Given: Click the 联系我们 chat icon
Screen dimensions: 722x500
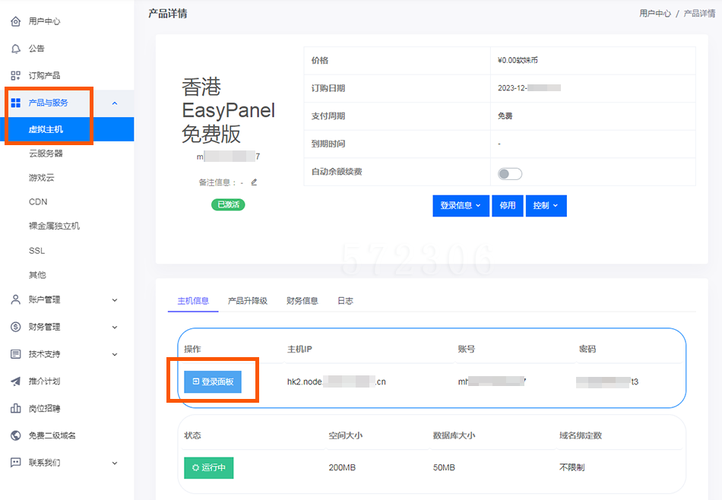Looking at the screenshot, I should [x=16, y=463].
